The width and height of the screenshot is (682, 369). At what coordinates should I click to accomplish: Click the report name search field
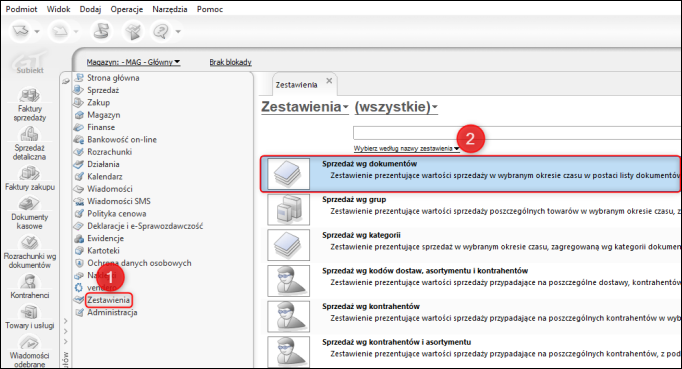(x=517, y=133)
